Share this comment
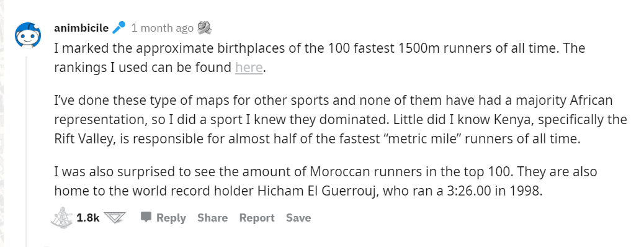 (x=212, y=217)
